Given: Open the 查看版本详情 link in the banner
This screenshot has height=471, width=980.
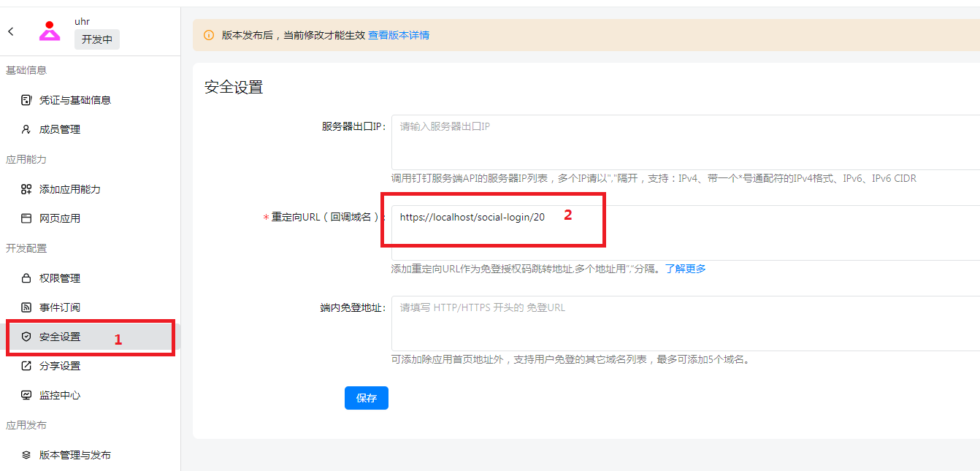Looking at the screenshot, I should pos(399,35).
